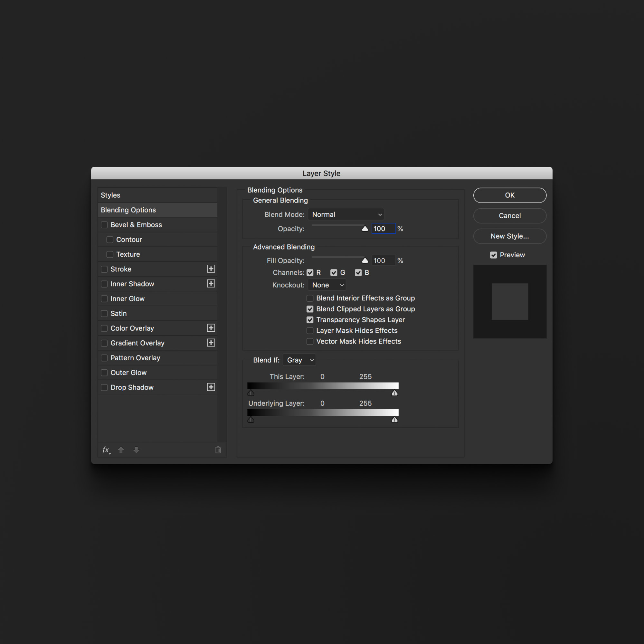This screenshot has height=644, width=644.
Task: Click the move effect down arrow icon
Action: (x=136, y=450)
